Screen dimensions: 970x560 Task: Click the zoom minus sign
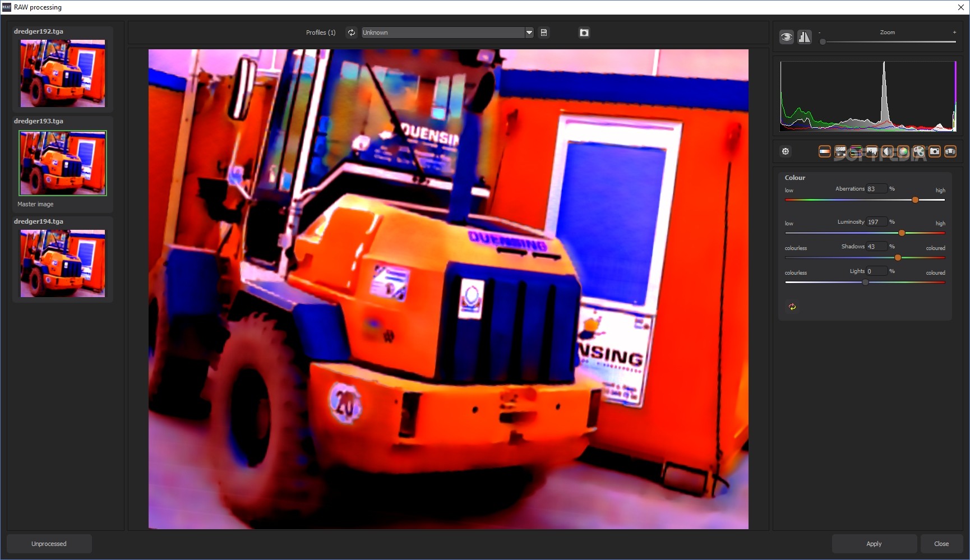pos(820,33)
